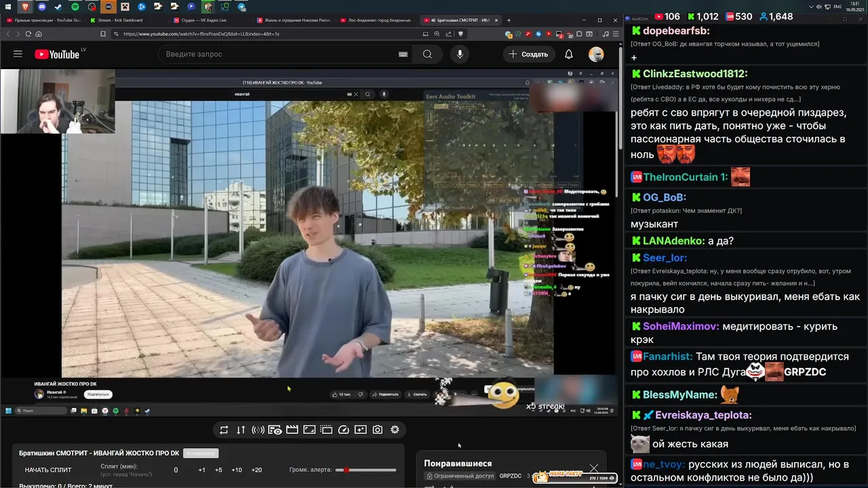Click the video resize frame icon
Viewport: 868px width, 488px height.
(x=309, y=430)
